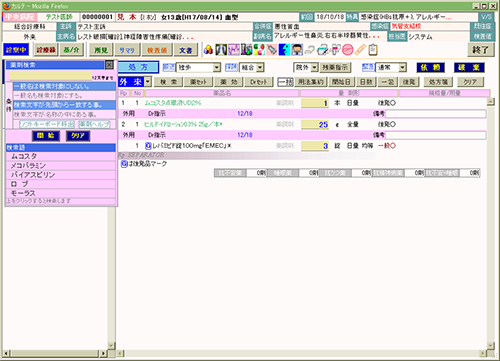Click the blue silhouette figure icon
The width and height of the screenshot is (500, 361).
pos(284,50)
